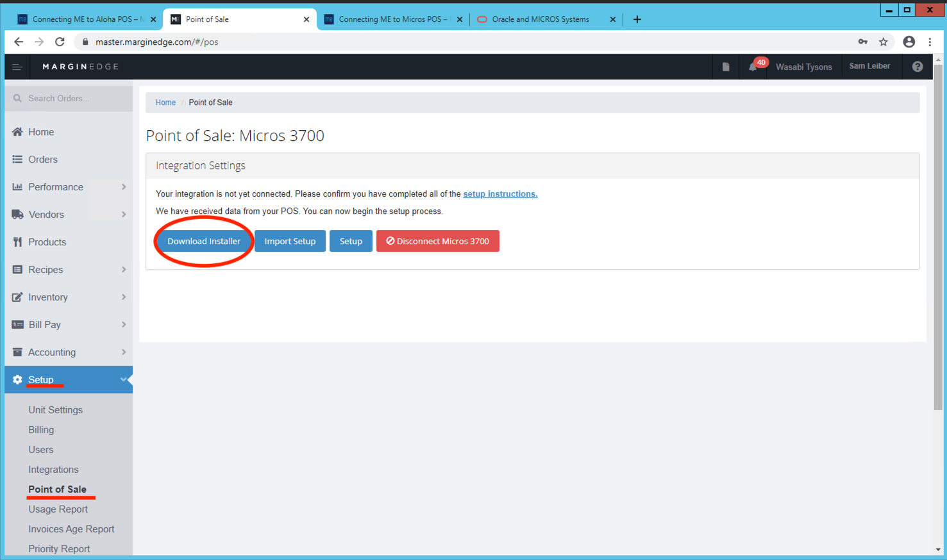This screenshot has width=947, height=560.
Task: Reload the page
Action: point(60,42)
